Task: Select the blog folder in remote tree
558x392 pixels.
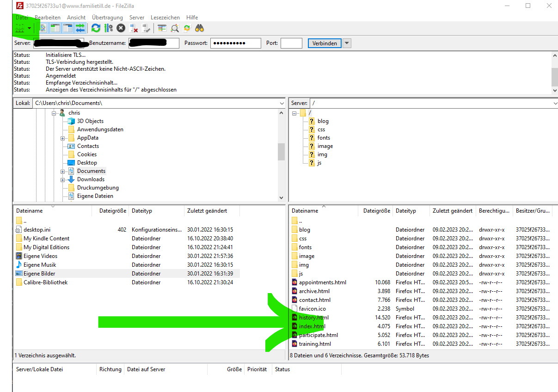Action: (x=323, y=121)
